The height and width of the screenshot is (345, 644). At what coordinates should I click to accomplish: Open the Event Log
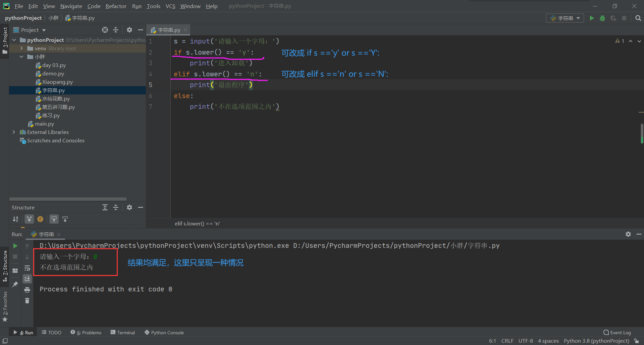pos(617,332)
